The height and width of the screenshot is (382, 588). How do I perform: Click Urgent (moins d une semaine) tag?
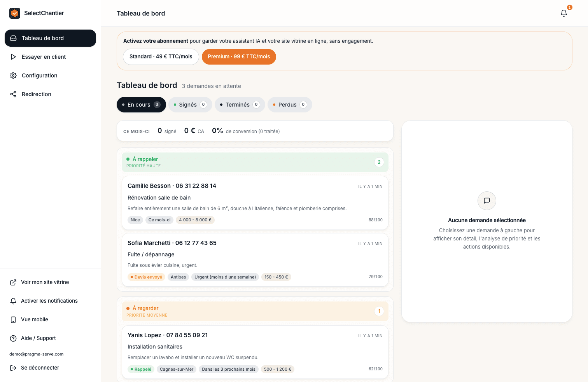pyautogui.click(x=225, y=277)
